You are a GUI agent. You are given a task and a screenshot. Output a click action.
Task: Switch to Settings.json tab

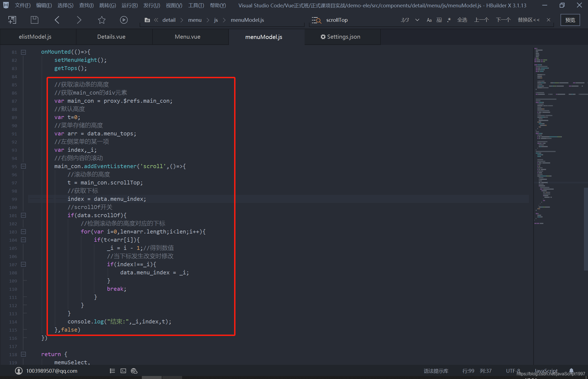342,37
